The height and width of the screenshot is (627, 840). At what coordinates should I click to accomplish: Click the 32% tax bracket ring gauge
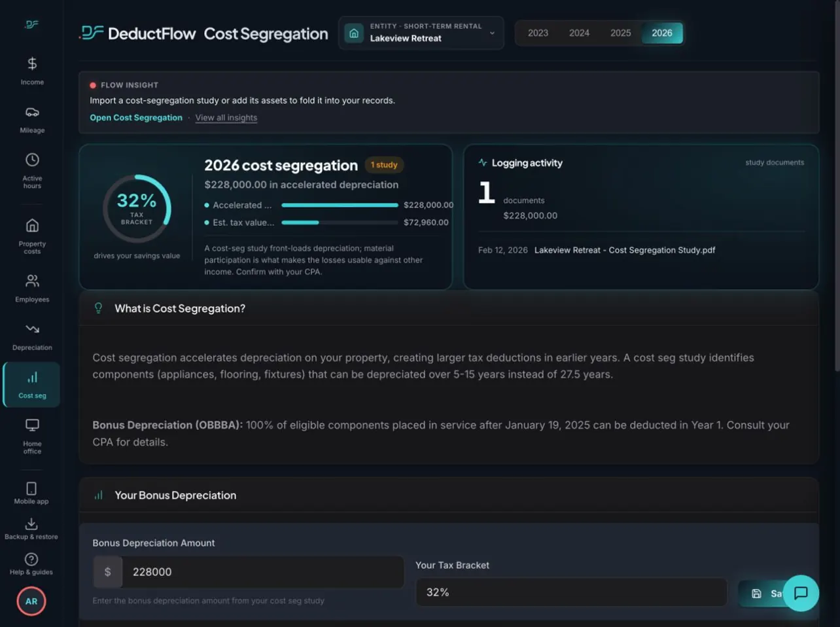click(137, 209)
